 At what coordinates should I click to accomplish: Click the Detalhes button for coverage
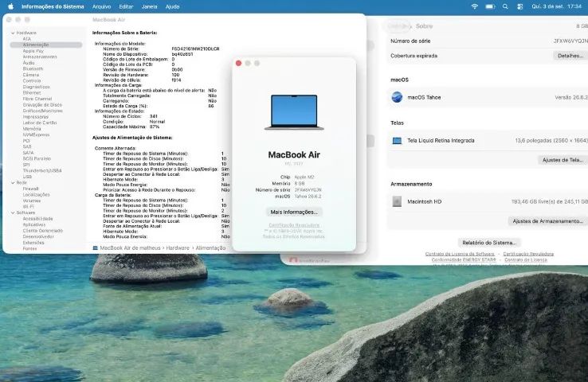(x=570, y=56)
